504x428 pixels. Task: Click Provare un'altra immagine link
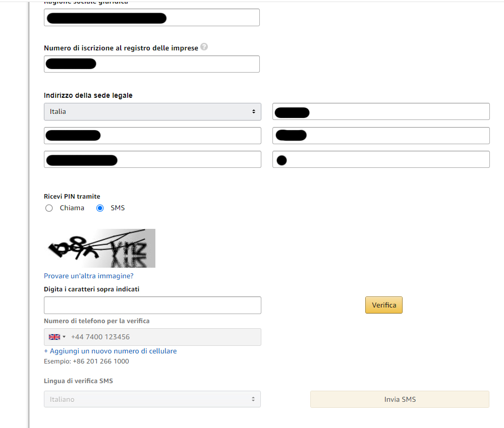point(89,276)
